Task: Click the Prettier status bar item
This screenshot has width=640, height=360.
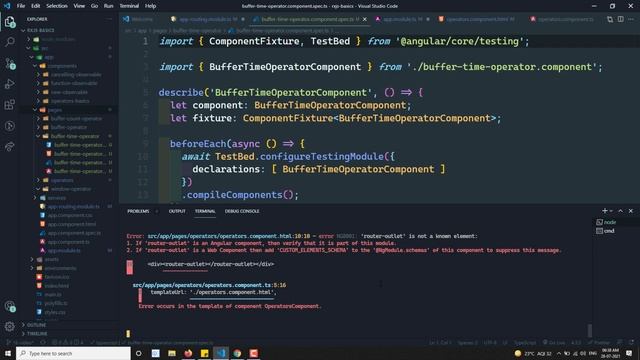Action: tap(599, 342)
